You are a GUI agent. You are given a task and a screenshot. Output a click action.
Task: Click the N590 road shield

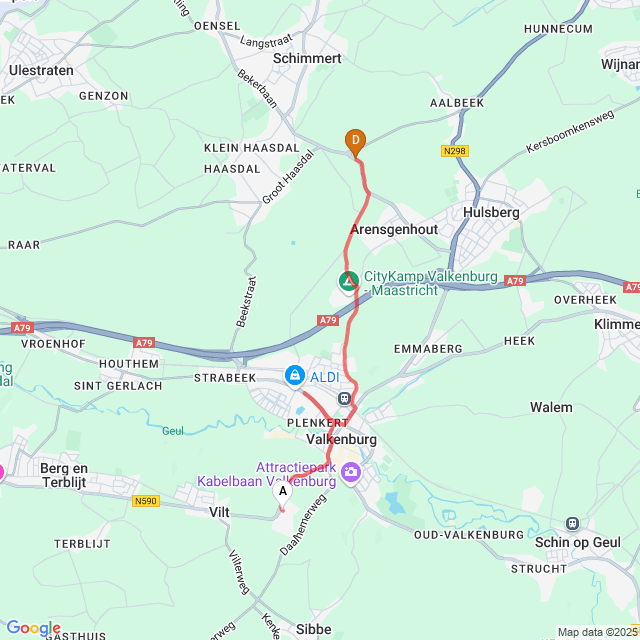pyautogui.click(x=146, y=501)
